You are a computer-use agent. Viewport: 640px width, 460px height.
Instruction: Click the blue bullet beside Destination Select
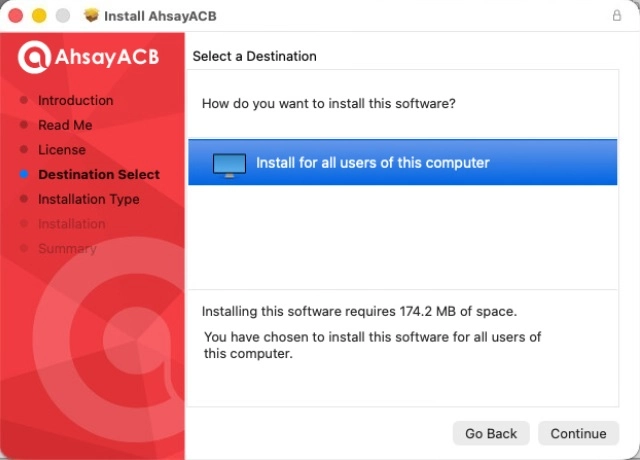click(23, 174)
